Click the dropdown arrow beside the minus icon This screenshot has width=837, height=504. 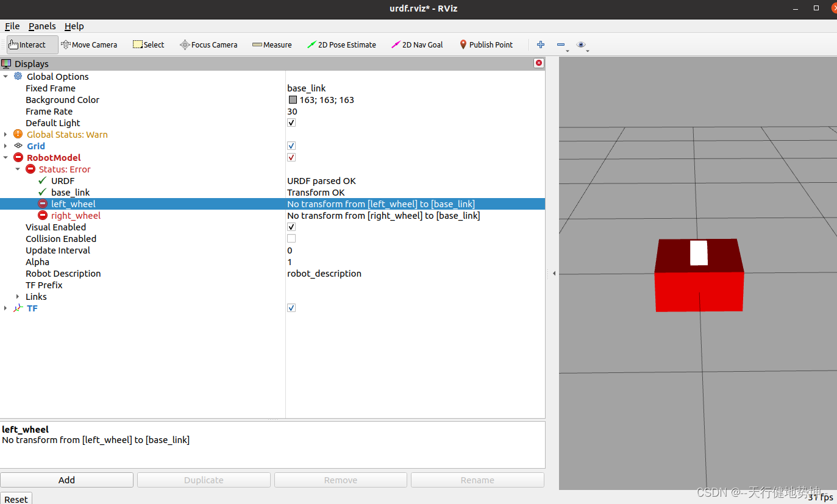coord(568,51)
